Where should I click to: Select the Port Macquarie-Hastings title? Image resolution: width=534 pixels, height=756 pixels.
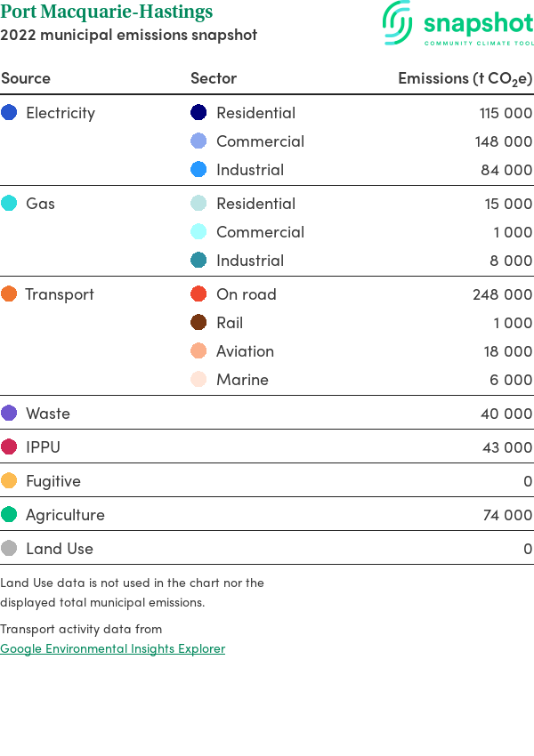(x=107, y=12)
